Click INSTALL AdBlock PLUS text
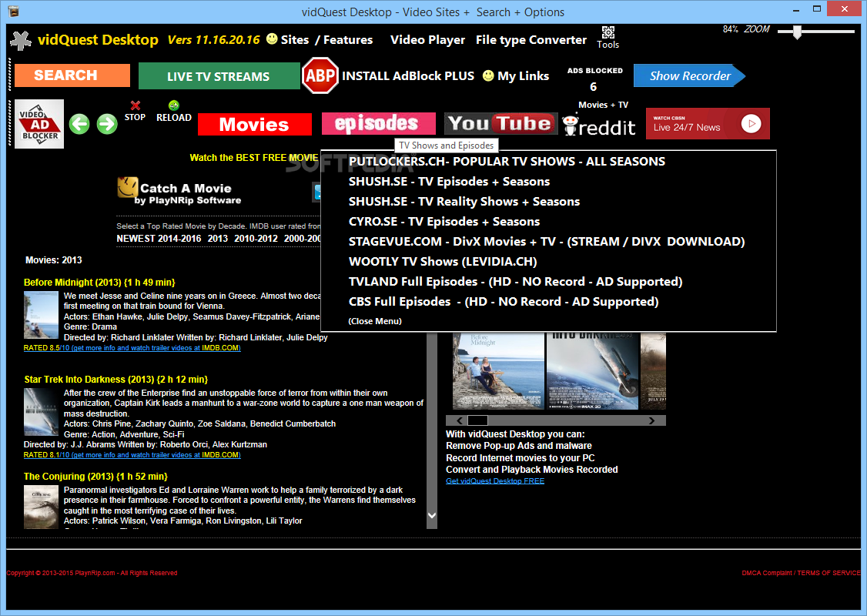The height and width of the screenshot is (616, 867). [408, 75]
